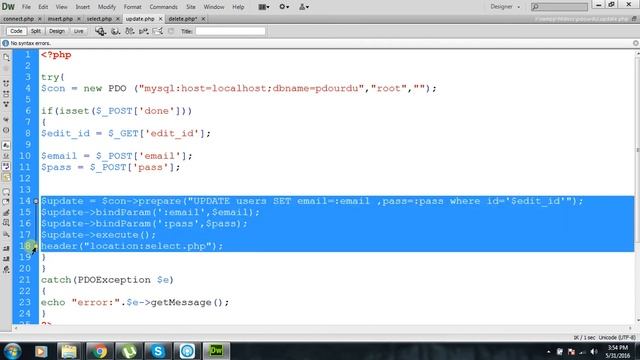Toggle the Line Numbers icon

(6, 145)
